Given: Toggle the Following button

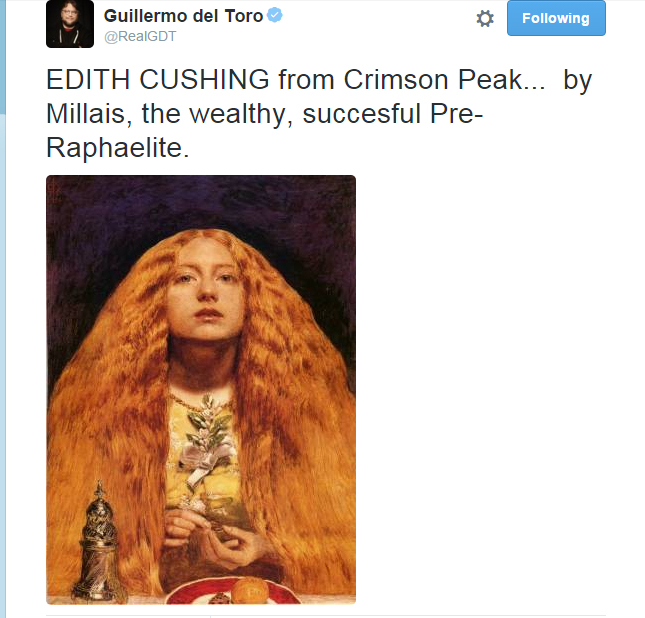Looking at the screenshot, I should tap(556, 18).
